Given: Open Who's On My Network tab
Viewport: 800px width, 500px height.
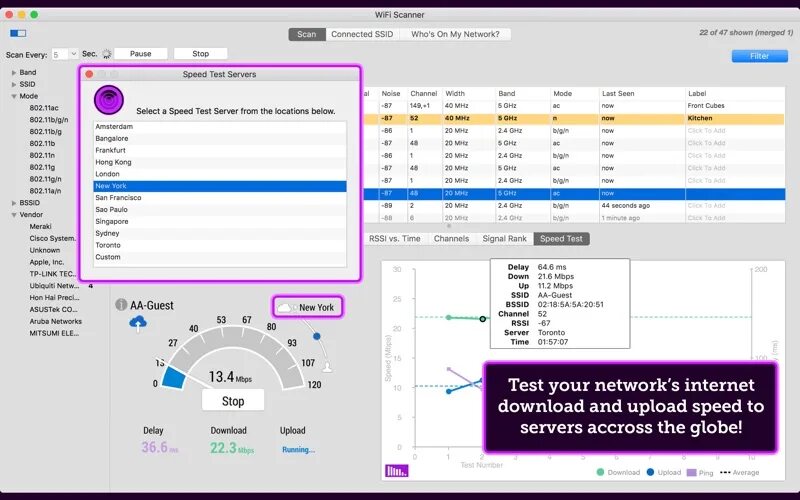Looking at the screenshot, I should [x=455, y=34].
